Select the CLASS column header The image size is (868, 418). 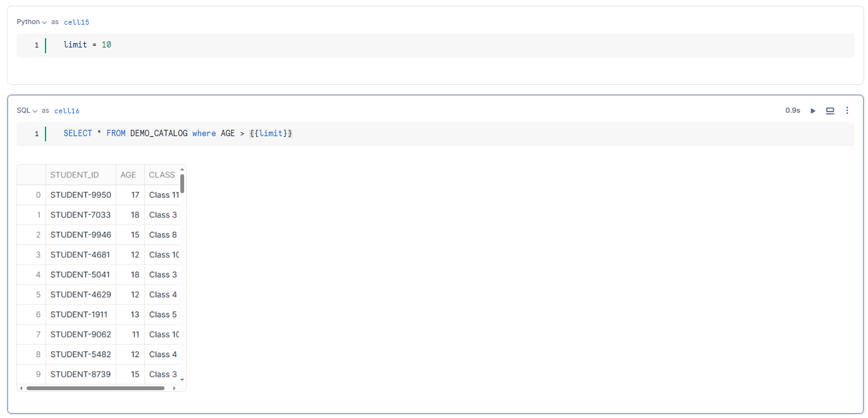162,175
